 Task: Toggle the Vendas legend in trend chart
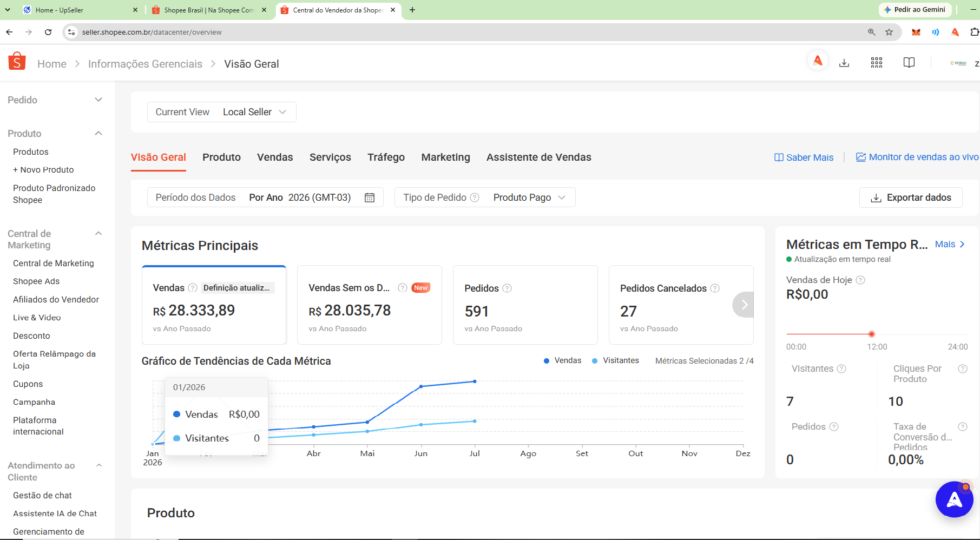click(x=562, y=360)
